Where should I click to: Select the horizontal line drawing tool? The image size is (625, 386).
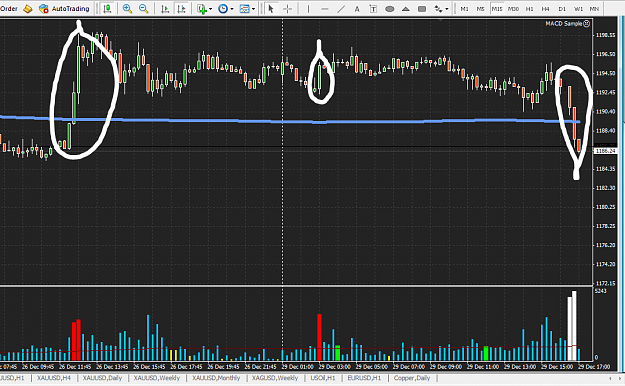pos(324,8)
